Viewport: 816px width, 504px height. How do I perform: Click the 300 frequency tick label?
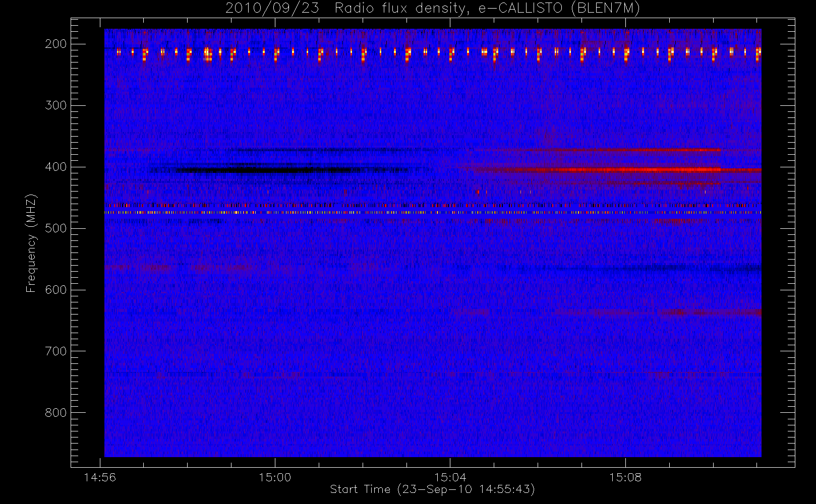pos(56,105)
